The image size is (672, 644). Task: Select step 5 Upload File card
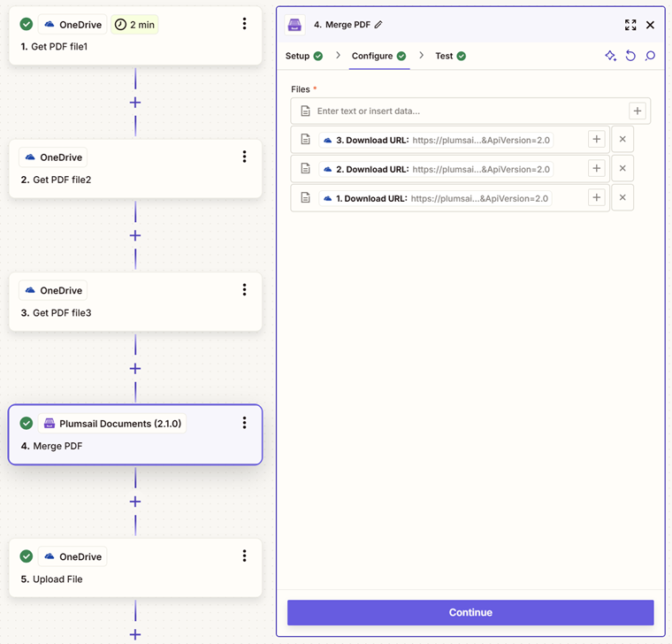coord(135,568)
